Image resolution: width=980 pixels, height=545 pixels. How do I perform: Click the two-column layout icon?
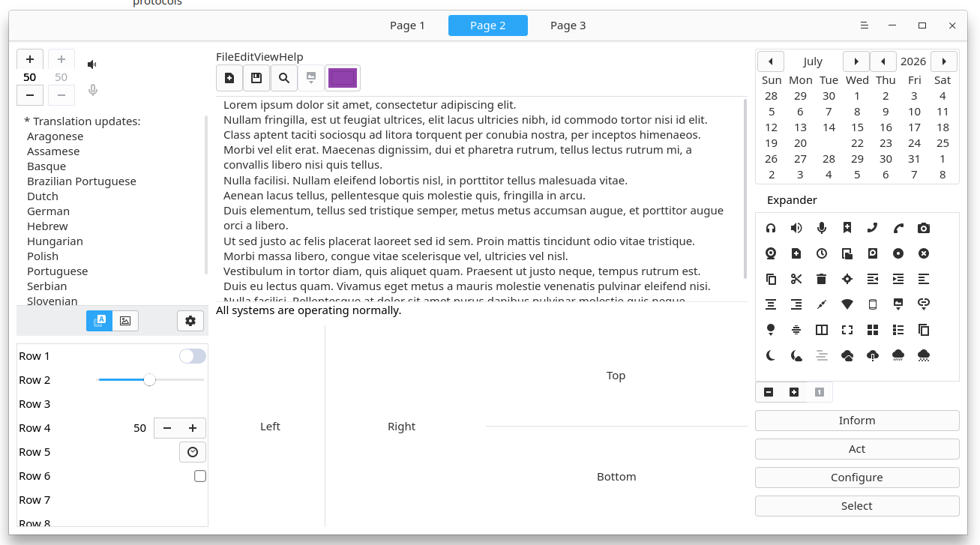pos(822,330)
